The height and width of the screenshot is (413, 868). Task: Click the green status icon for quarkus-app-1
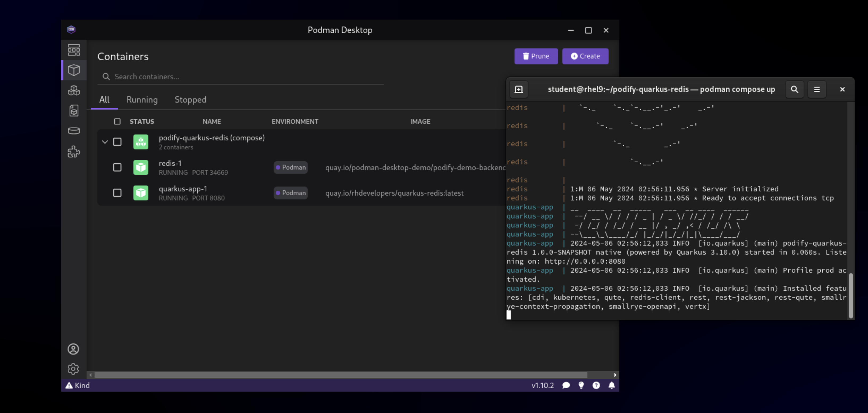click(141, 193)
